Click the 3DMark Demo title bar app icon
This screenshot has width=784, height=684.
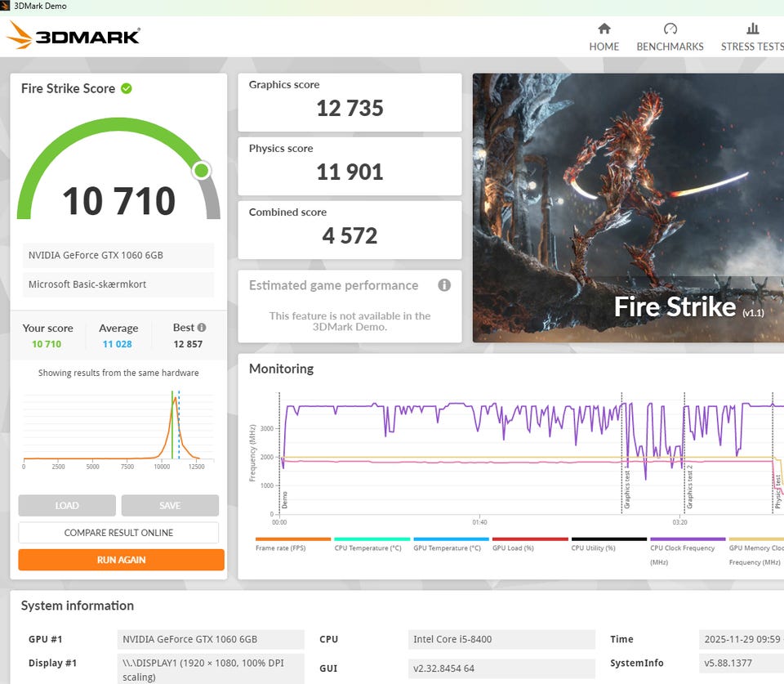5,6
